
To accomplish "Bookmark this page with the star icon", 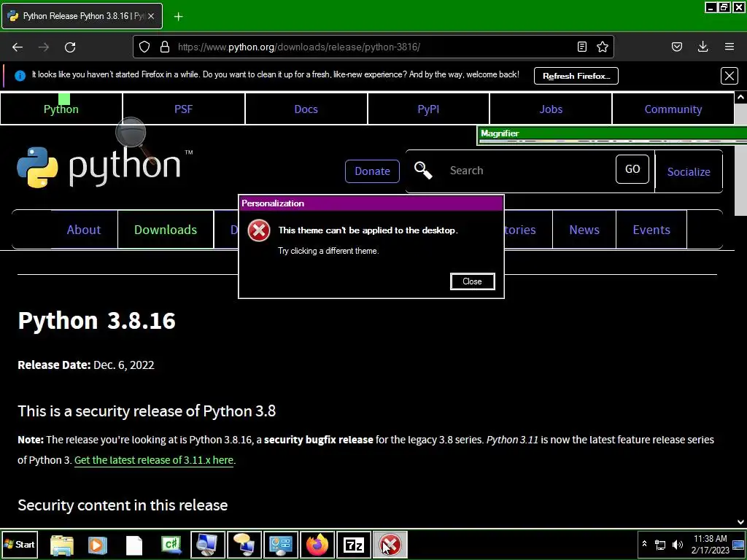I will 602,47.
